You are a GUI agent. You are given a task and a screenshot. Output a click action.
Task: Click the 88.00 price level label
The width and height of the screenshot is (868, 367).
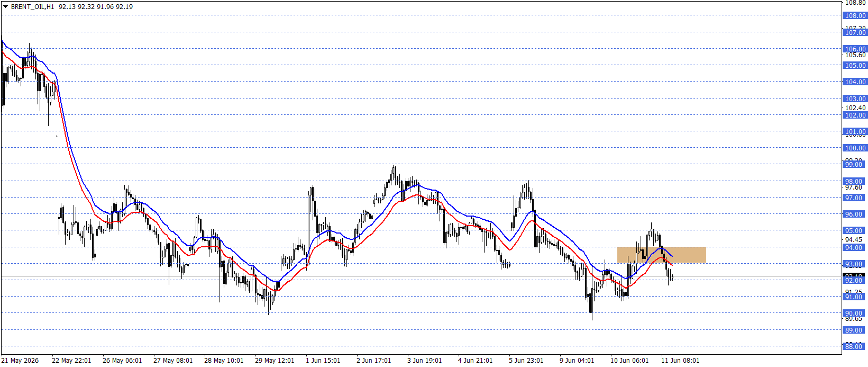854,347
